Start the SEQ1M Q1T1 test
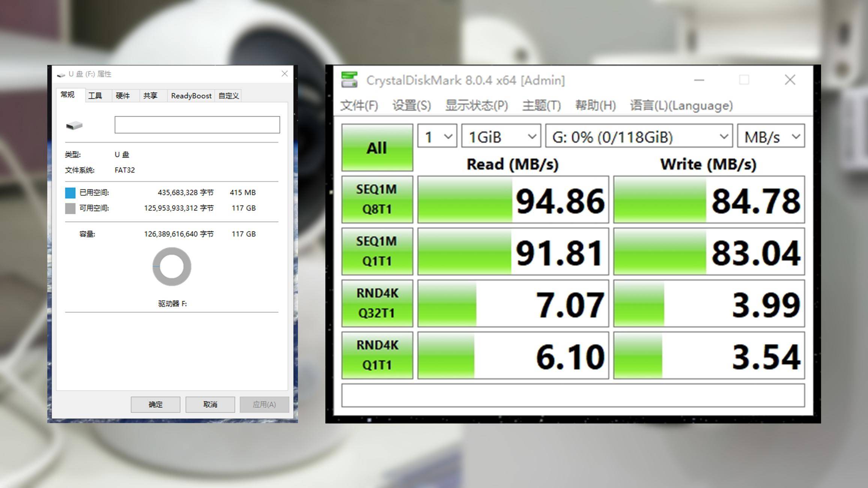 click(x=377, y=251)
